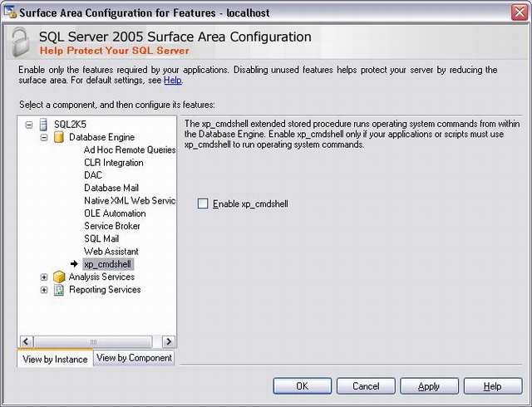Click the tree's left scroll arrow
The height and width of the screenshot is (407, 532).
(27, 341)
